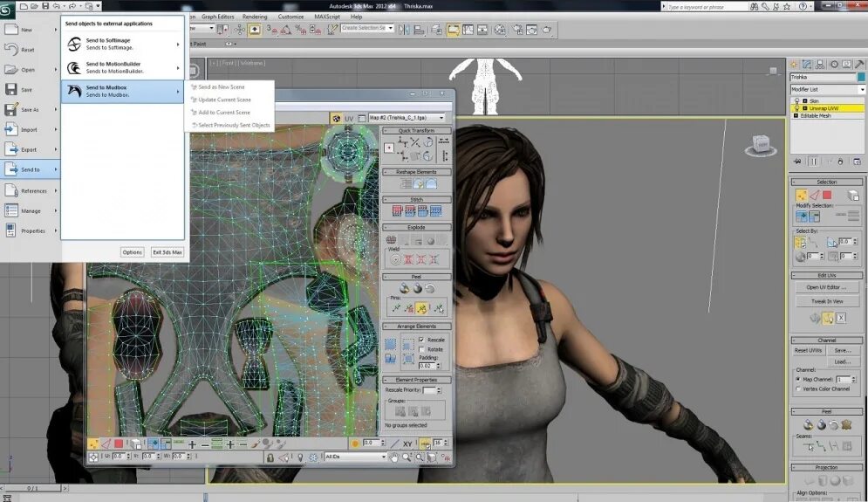Open the Hierarchy command panel tab
This screenshot has height=502, width=868.
820,65
